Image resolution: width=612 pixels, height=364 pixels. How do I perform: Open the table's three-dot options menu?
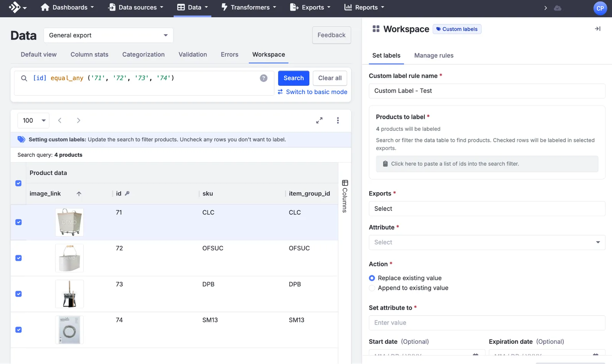(338, 120)
